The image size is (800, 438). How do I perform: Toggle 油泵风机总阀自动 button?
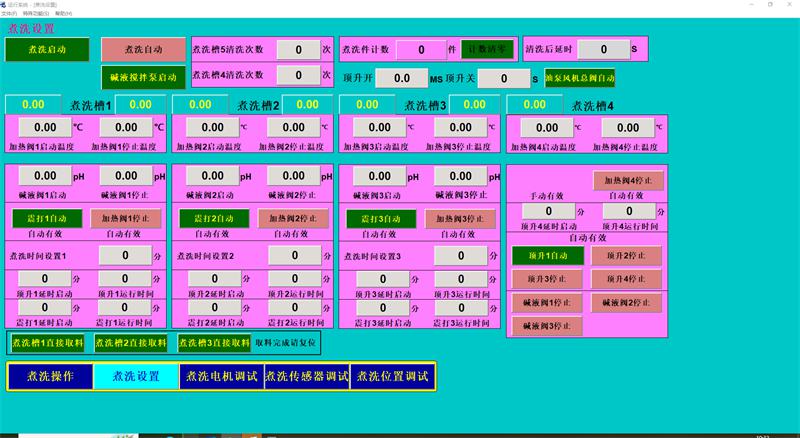pyautogui.click(x=580, y=77)
